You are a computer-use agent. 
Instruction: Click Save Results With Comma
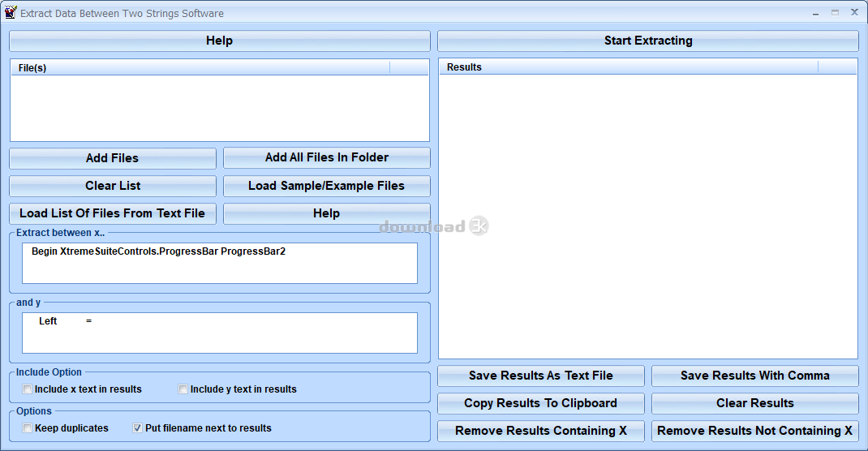[755, 376]
